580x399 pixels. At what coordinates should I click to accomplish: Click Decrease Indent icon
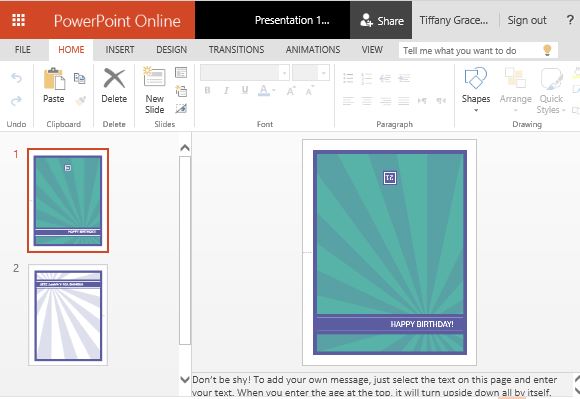coord(385,78)
